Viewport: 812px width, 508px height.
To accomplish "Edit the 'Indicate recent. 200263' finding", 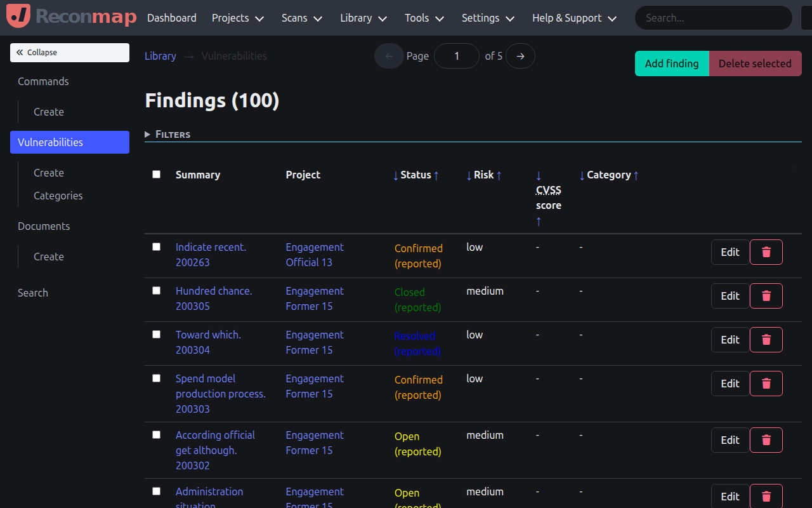I will (x=730, y=252).
